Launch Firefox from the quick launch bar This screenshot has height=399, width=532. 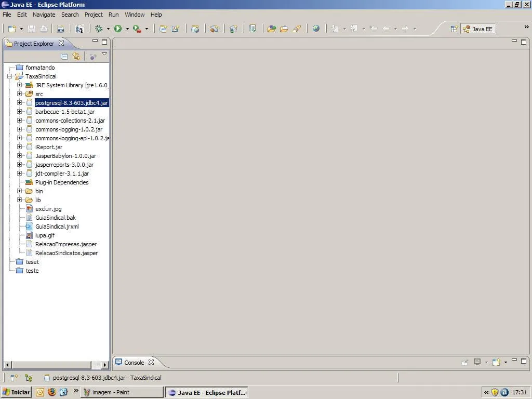click(x=51, y=392)
